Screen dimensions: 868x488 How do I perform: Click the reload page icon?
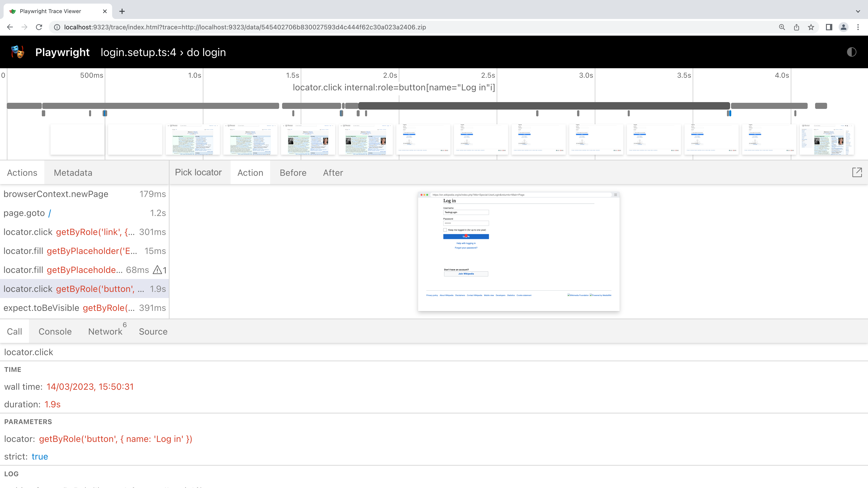(39, 27)
